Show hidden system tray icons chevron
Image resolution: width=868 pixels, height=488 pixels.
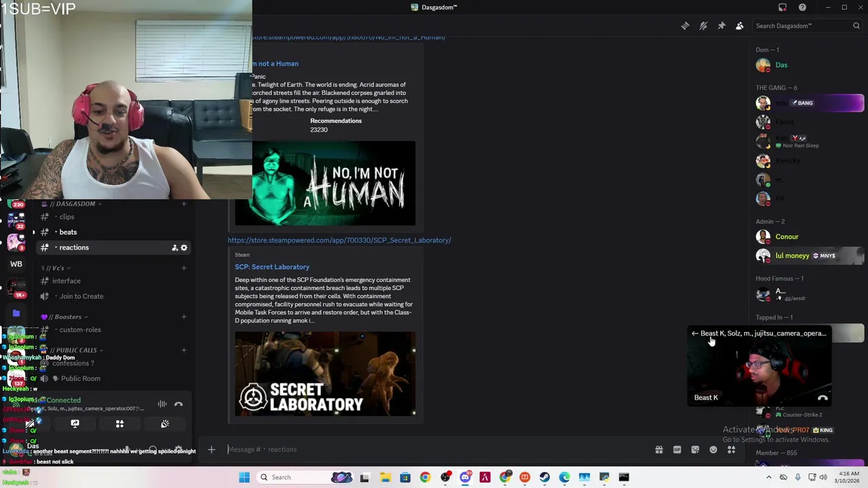(x=768, y=477)
